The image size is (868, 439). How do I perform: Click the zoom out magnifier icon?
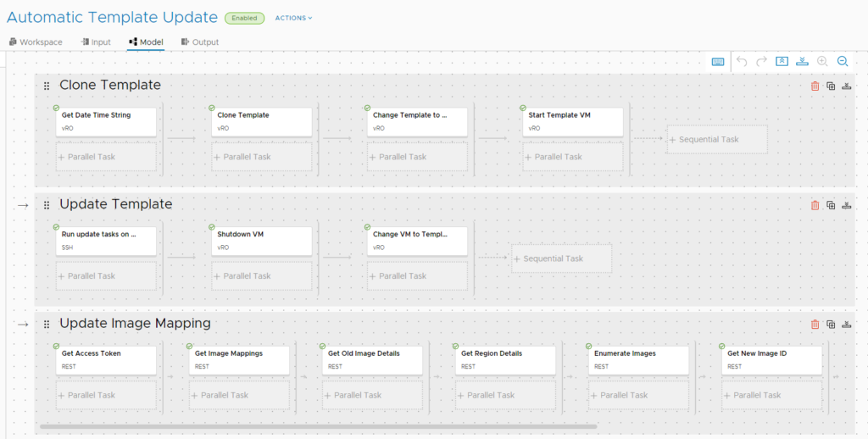coord(843,62)
